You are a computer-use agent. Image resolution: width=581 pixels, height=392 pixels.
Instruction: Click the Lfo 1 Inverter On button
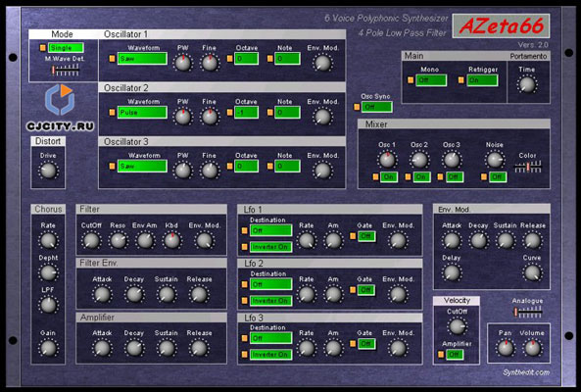tap(270, 247)
